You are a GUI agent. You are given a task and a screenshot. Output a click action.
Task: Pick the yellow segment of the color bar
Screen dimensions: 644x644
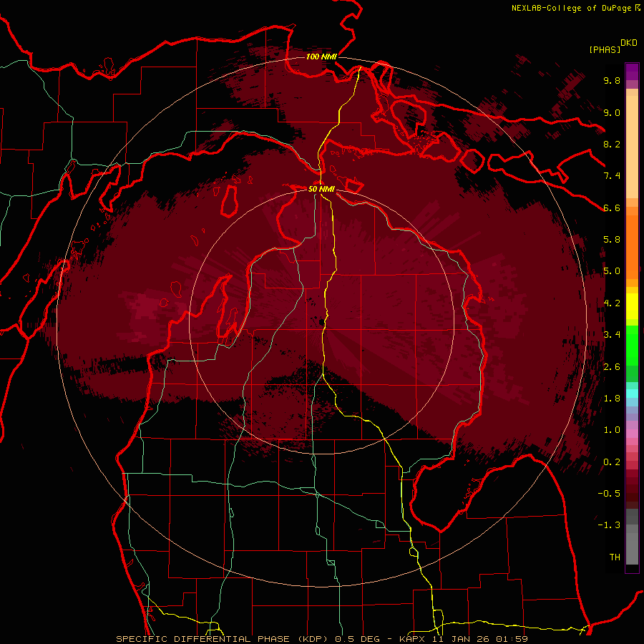point(632,306)
